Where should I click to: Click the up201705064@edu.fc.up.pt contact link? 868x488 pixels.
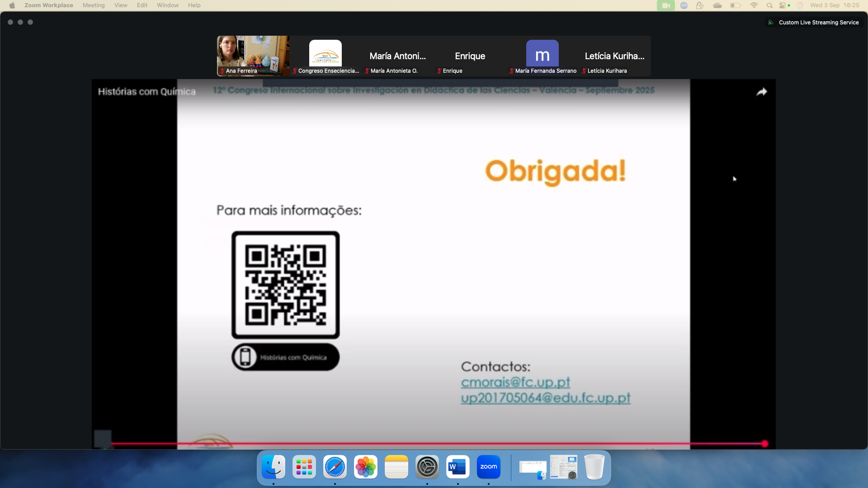(545, 398)
